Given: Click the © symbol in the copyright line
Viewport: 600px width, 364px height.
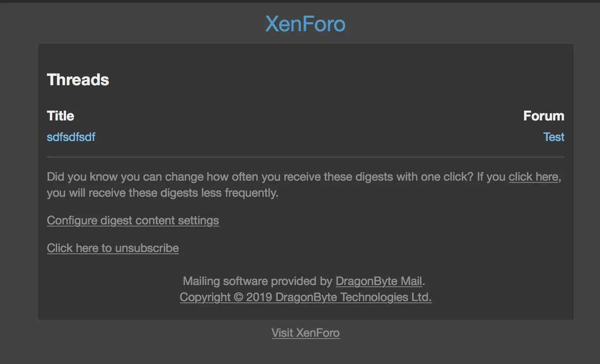Looking at the screenshot, I should coord(238,298).
